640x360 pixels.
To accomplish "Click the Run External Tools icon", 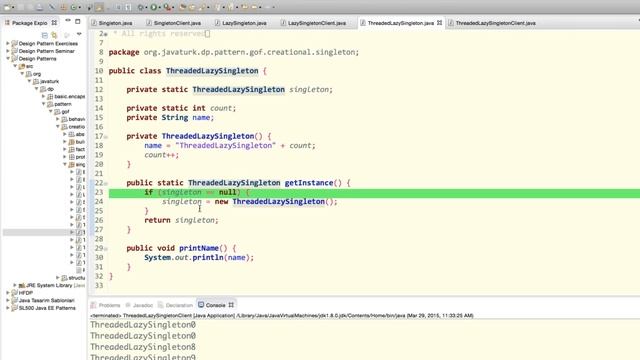I will click(x=167, y=7).
